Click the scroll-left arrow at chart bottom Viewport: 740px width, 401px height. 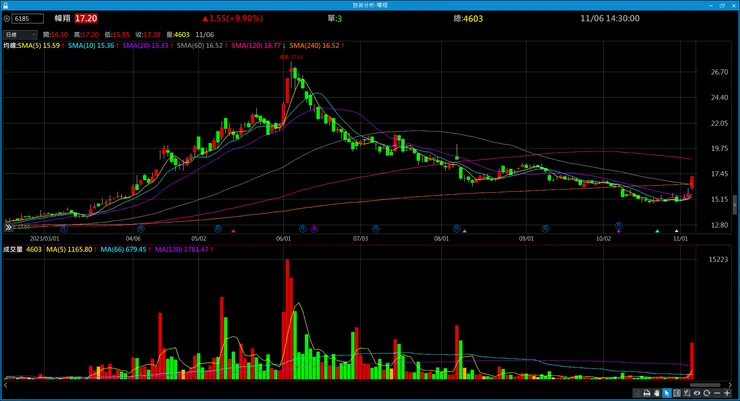tap(6, 385)
